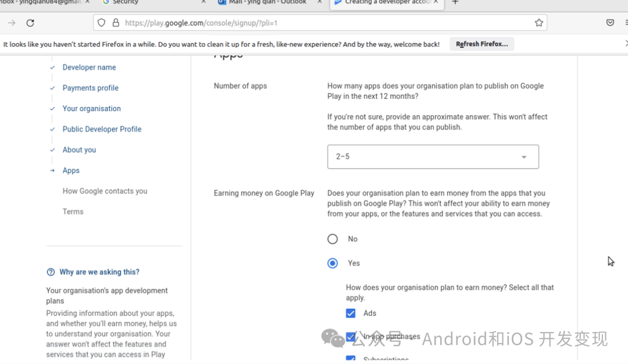
Task: Open the Firefox hamburger menu icon
Action: (x=626, y=23)
